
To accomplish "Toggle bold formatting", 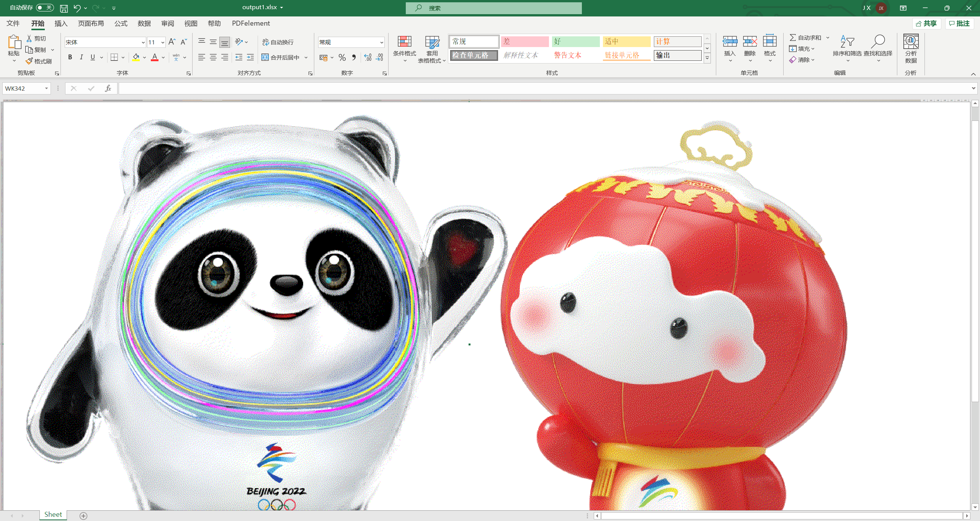I will click(x=70, y=57).
